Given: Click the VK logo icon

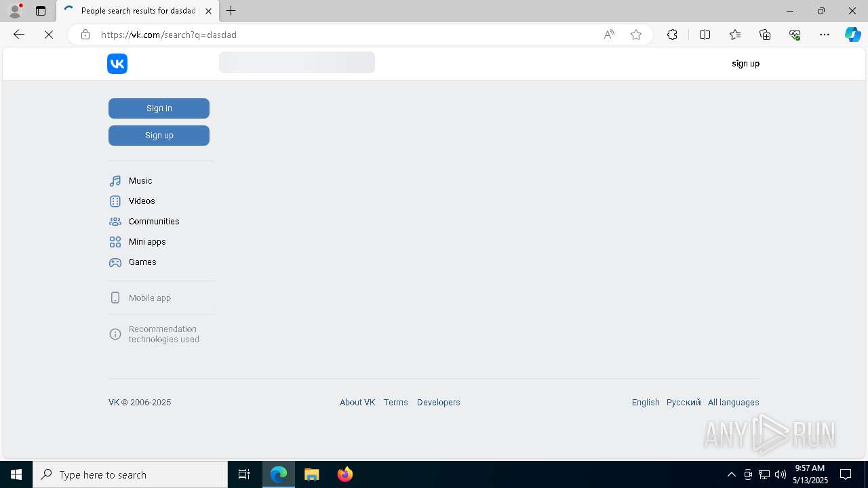Looking at the screenshot, I should [x=117, y=64].
